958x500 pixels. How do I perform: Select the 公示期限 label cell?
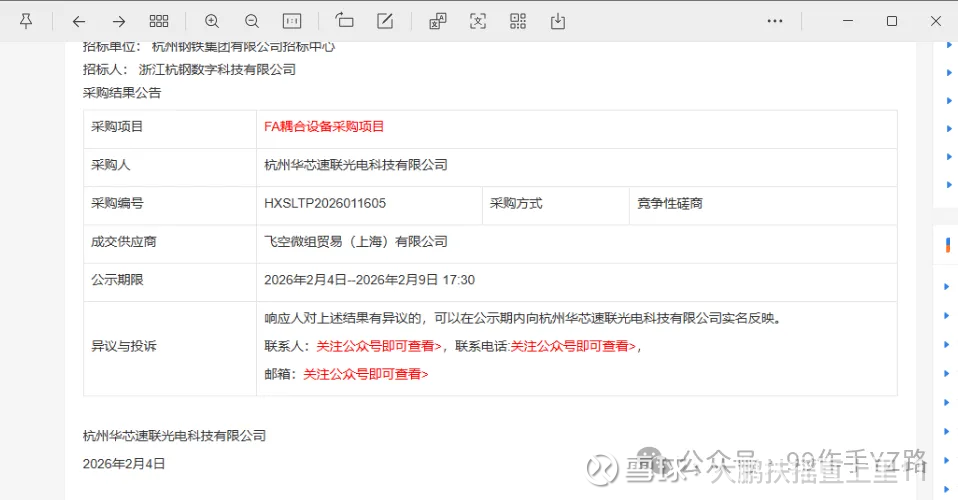170,282
